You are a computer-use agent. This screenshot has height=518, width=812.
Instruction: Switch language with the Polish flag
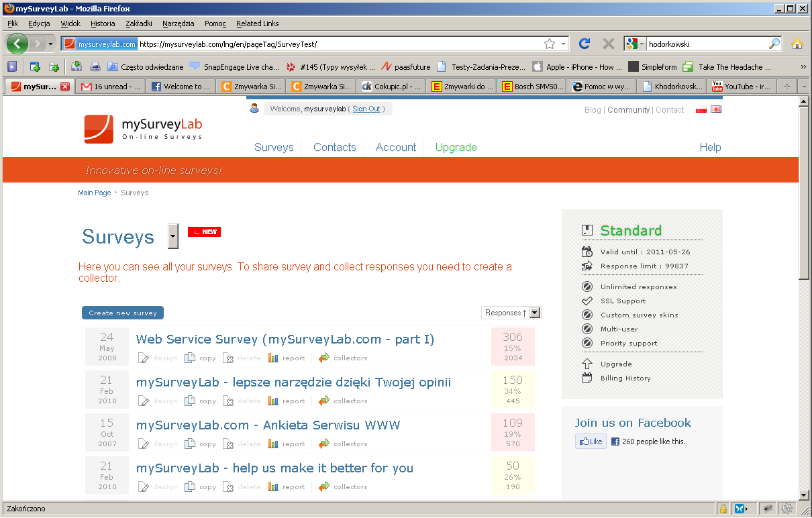(701, 109)
